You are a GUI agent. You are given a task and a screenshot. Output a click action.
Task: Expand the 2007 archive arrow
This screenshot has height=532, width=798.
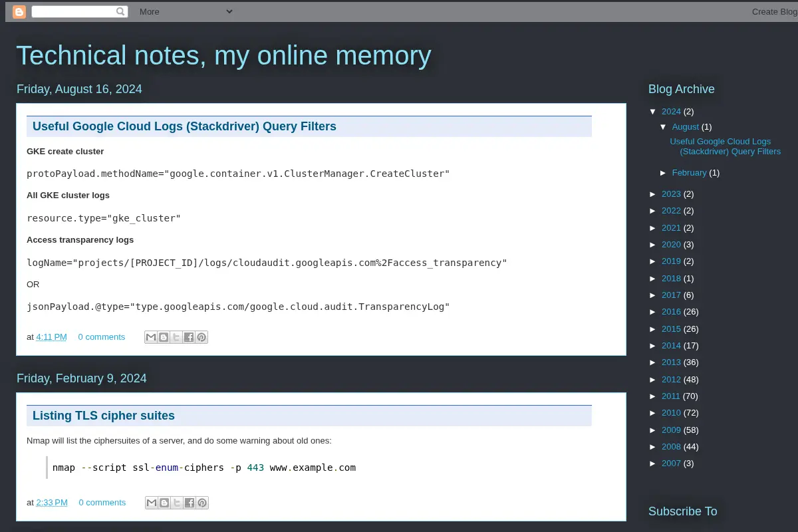click(653, 464)
